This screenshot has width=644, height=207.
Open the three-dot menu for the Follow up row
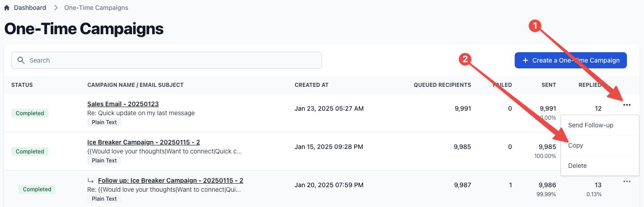click(627, 181)
